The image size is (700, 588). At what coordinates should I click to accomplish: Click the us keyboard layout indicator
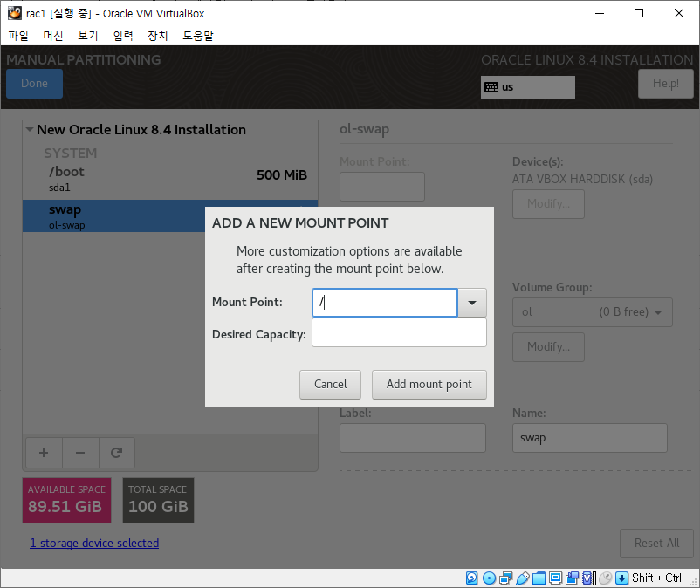(528, 87)
